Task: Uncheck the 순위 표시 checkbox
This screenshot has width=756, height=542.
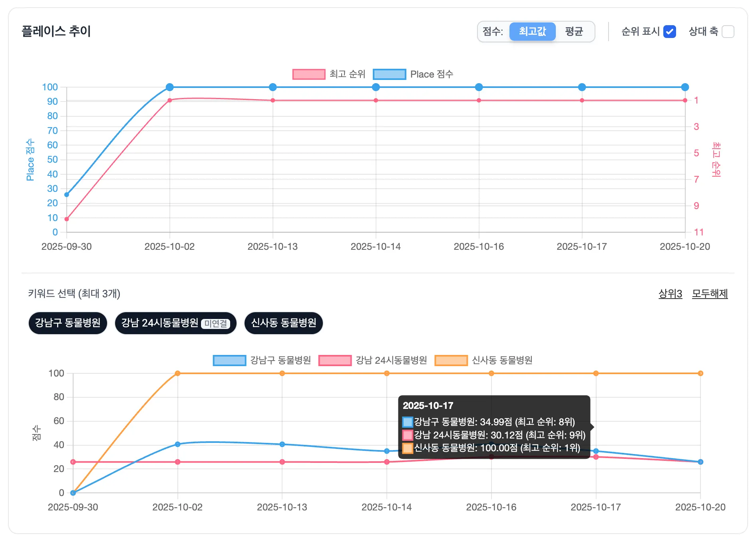Action: tap(669, 32)
